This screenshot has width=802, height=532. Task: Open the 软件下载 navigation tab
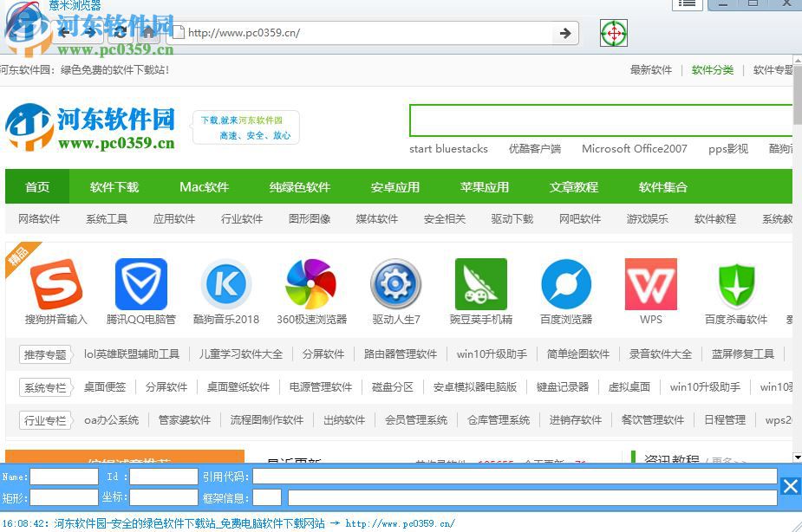114,187
